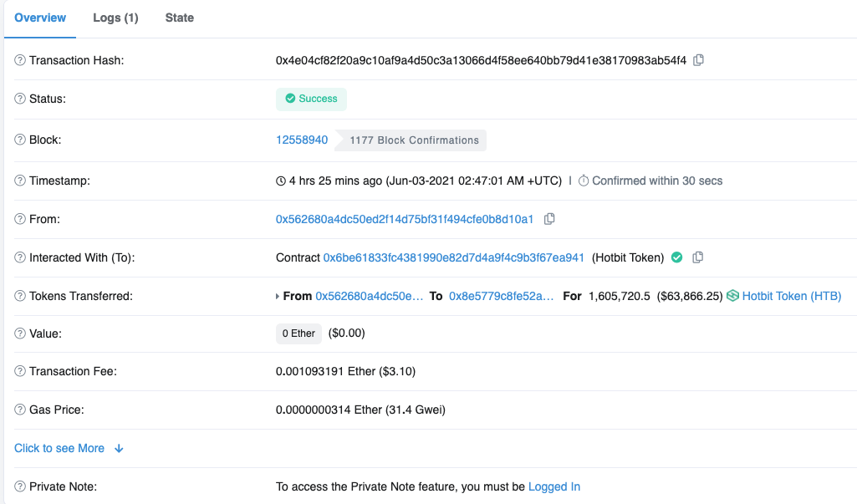Screen dimensions: 857x504
Task: Select the Overview tab
Action: coord(40,18)
